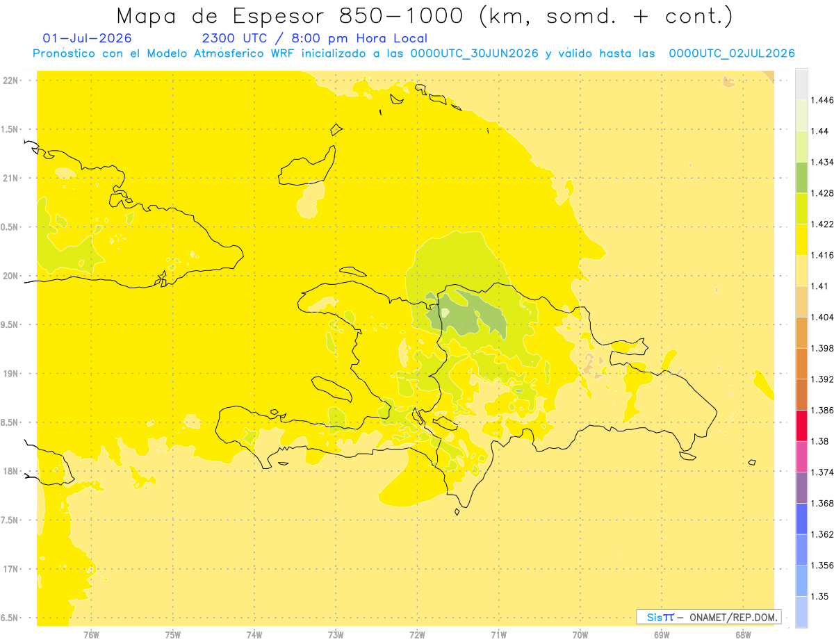Image resolution: width=834 pixels, height=644 pixels.
Task: Click the legend value '1.404'
Action: [821, 317]
